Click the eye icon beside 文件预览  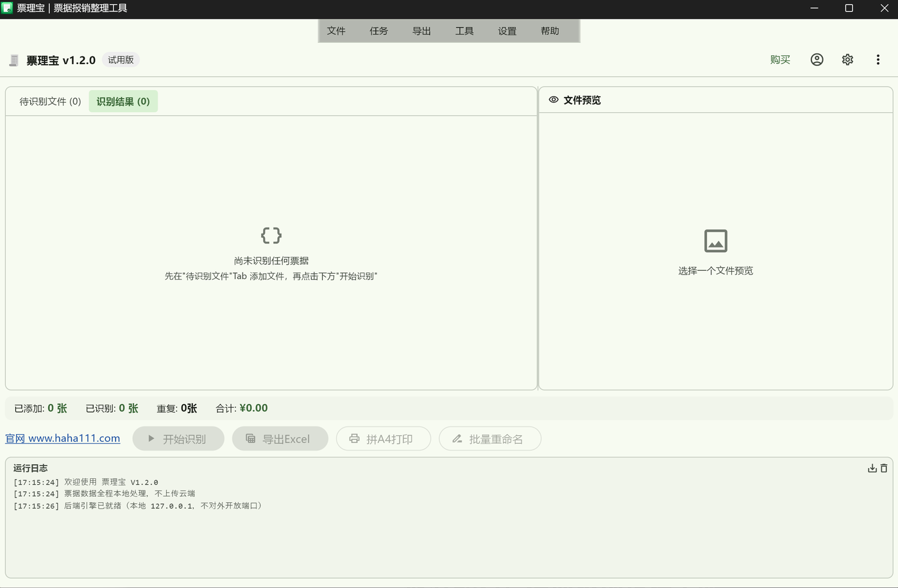(554, 100)
